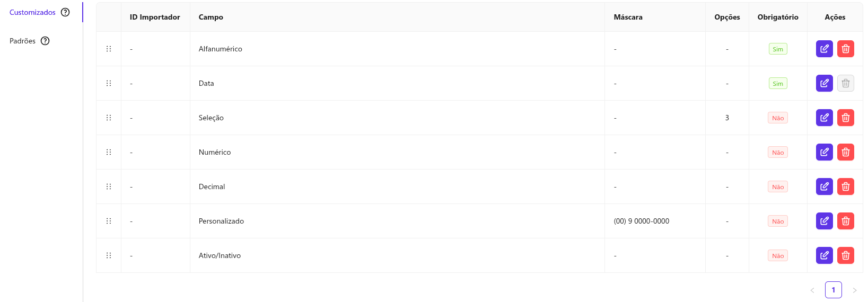Edit the Alfanumérico field
Image resolution: width=868 pixels, height=302 pixels.
tap(824, 49)
